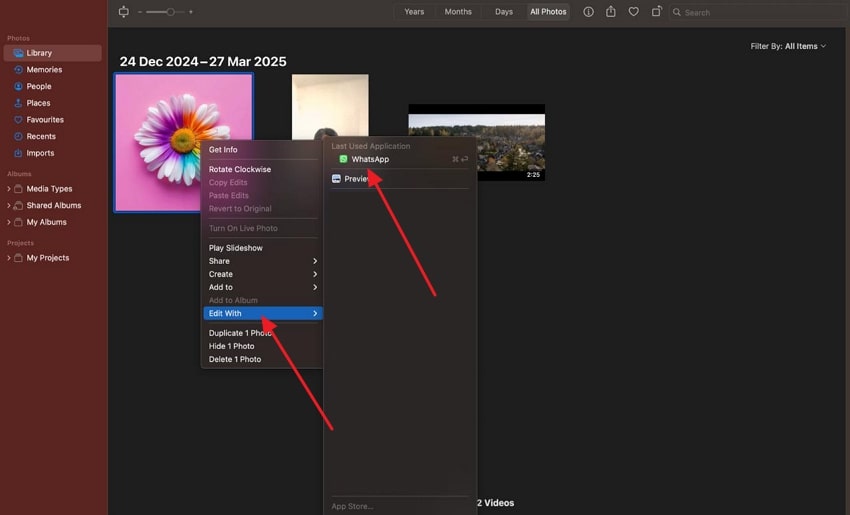
Task: Select Rotate Clockwise in the context menu
Action: pos(239,169)
